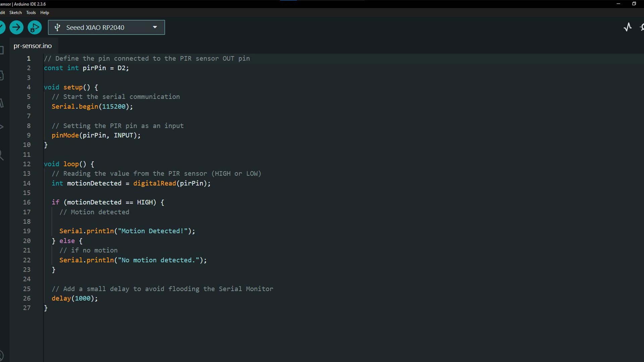The width and height of the screenshot is (644, 362).
Task: Click the 'void setup() {' line
Action: 71,87
